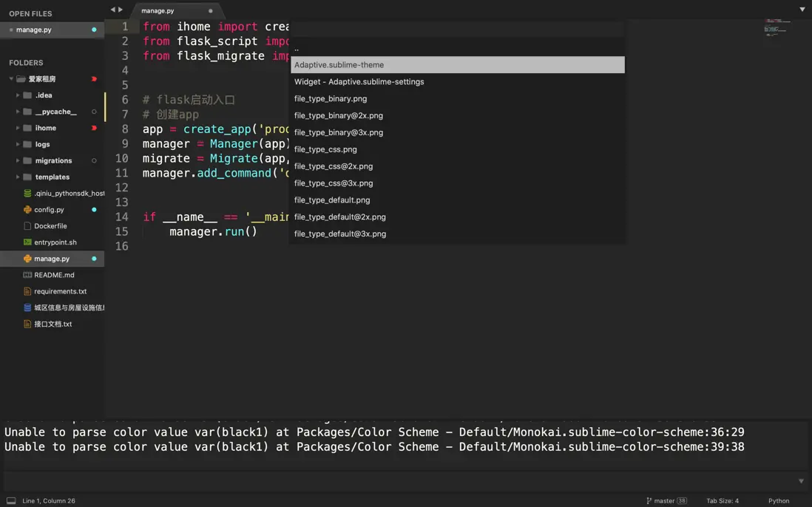The width and height of the screenshot is (812, 507).
Task: Expand the __pycache__ folder
Action: [18, 112]
